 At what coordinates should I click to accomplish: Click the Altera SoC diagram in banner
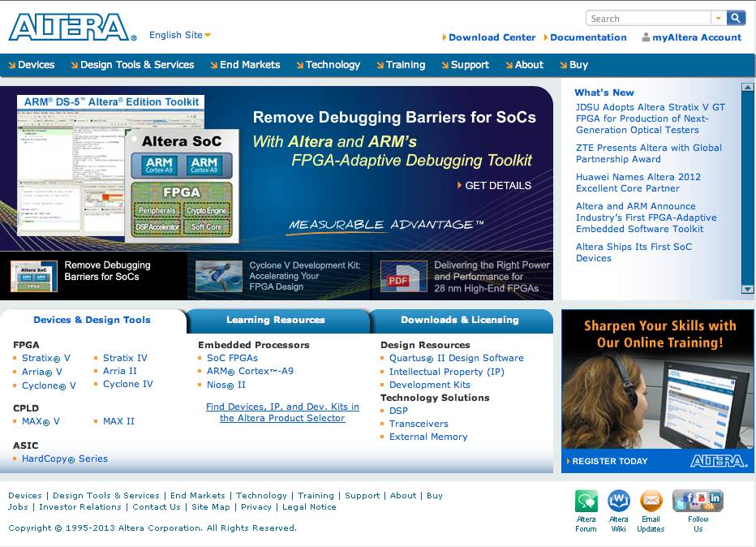[x=182, y=186]
